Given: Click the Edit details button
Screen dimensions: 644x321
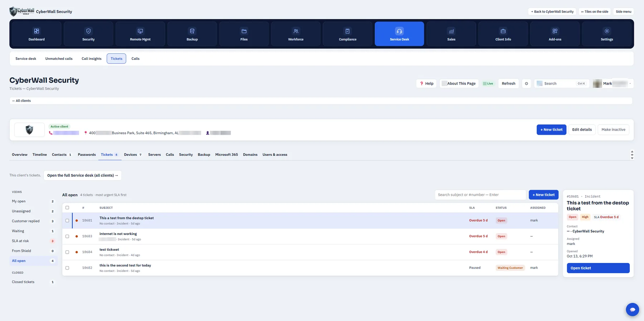Looking at the screenshot, I should tap(582, 130).
